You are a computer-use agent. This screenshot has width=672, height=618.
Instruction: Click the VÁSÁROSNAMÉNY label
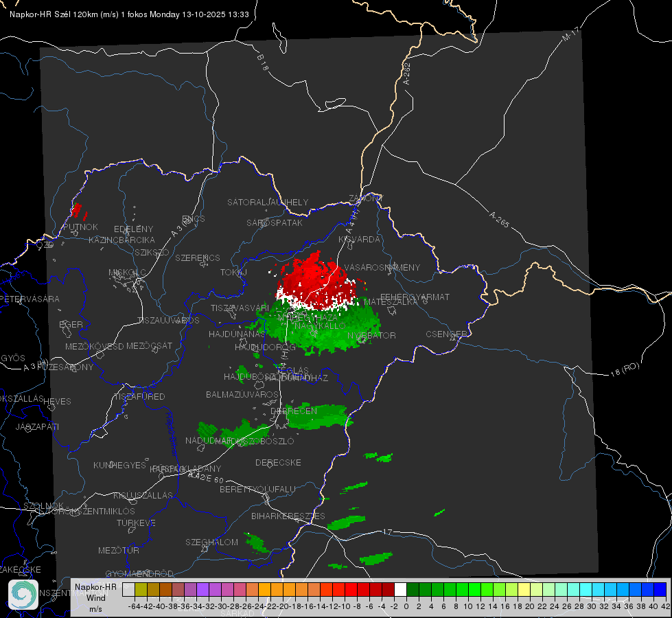(382, 267)
